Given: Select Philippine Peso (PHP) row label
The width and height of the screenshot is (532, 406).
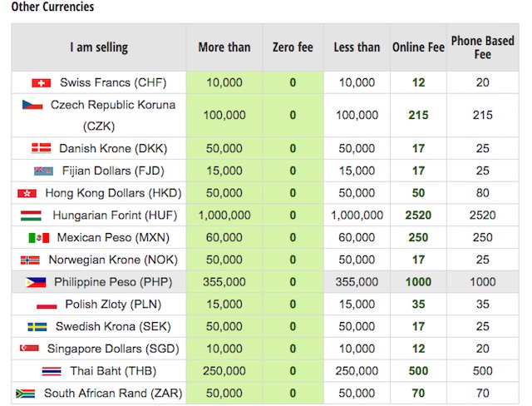Looking at the screenshot, I should pyautogui.click(x=113, y=282).
